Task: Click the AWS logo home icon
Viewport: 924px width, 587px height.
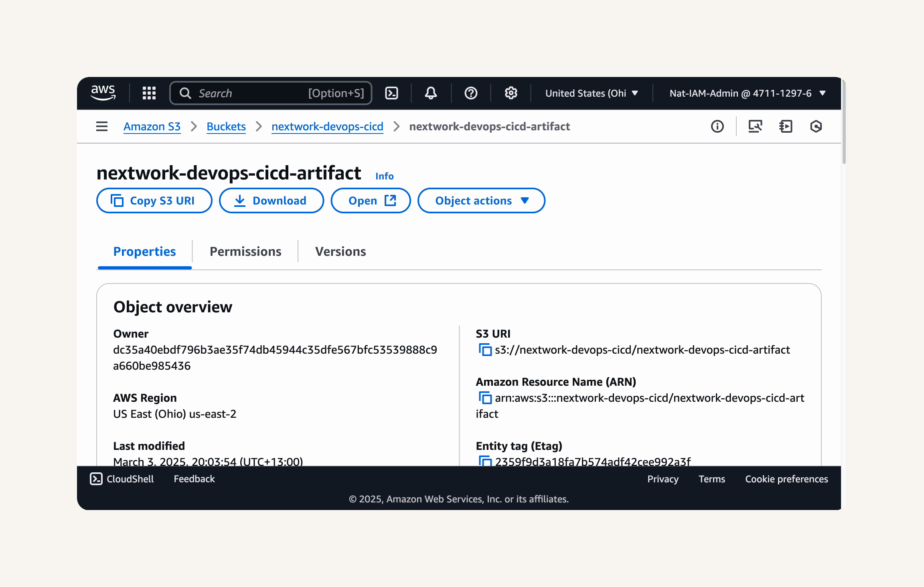Action: click(x=103, y=93)
